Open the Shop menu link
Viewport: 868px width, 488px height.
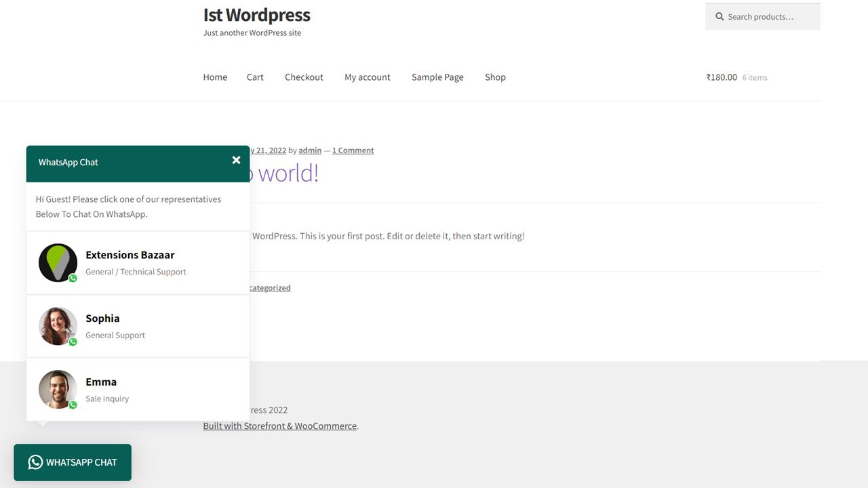495,77
